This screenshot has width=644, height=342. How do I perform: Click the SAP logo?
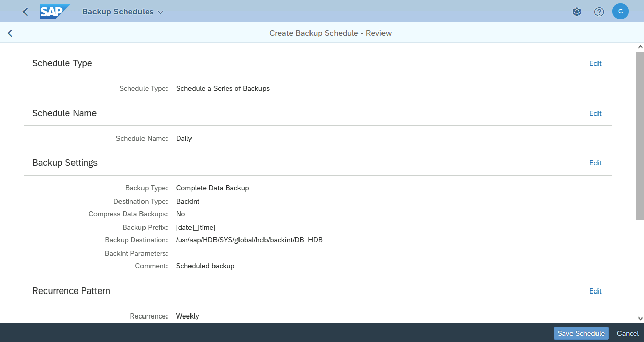[55, 11]
